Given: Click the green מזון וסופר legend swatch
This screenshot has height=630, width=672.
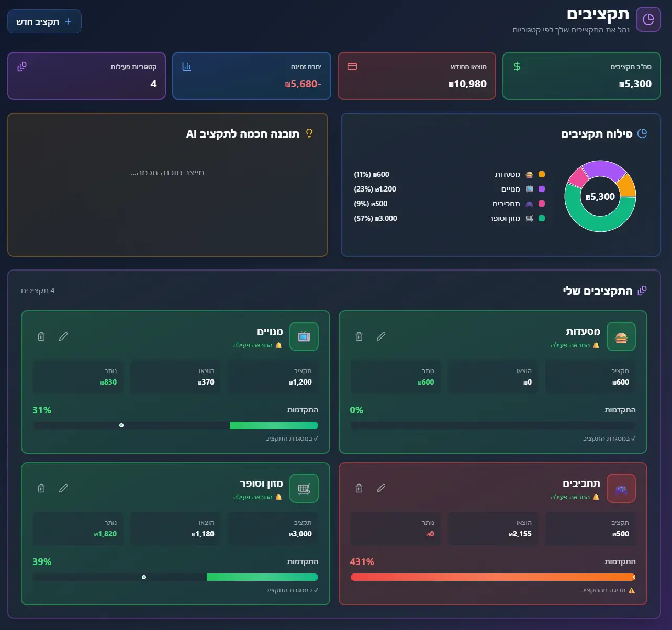Looking at the screenshot, I should (542, 218).
